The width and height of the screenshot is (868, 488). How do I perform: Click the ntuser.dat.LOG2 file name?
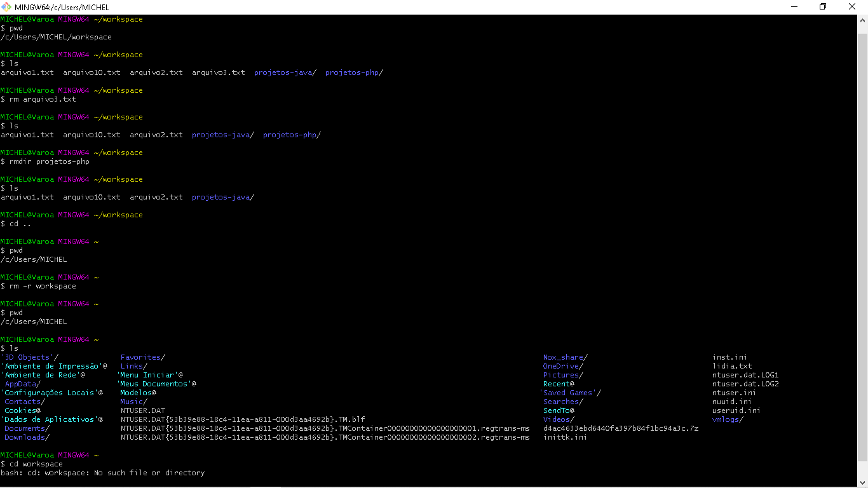[x=745, y=384]
